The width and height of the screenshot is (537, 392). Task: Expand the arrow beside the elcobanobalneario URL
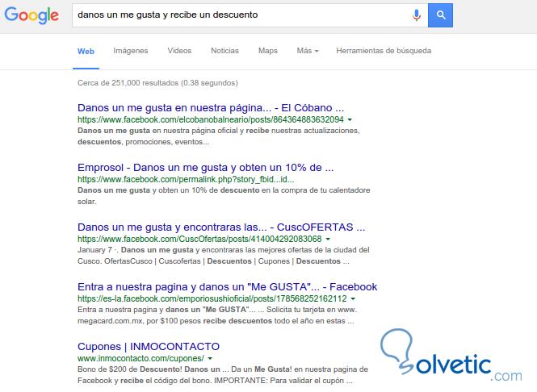click(x=350, y=119)
